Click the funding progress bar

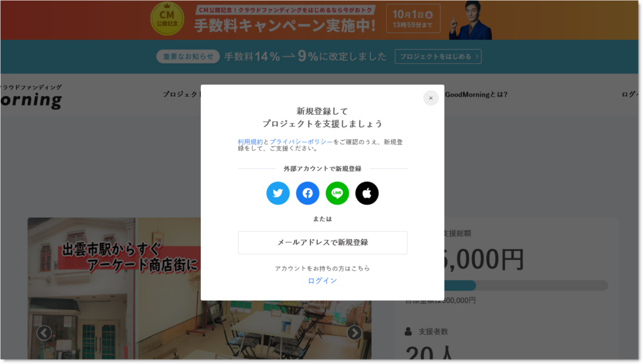click(526, 286)
